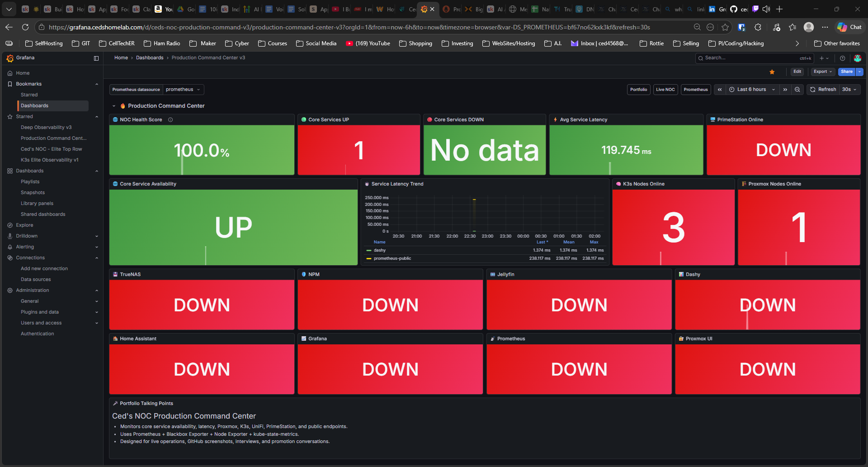Image resolution: width=868 pixels, height=467 pixels.
Task: Open Home from the sidebar house icon
Action: pos(10,73)
